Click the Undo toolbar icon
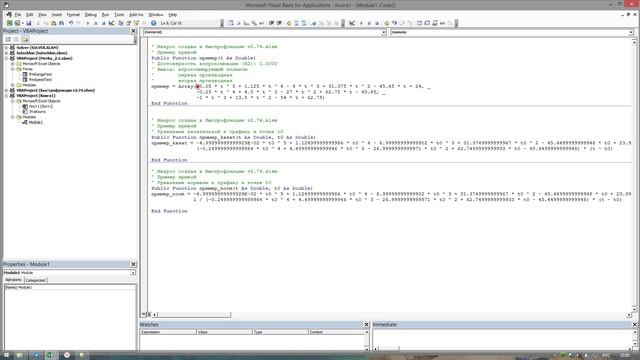Screen dimensions: 640x360 (x=71, y=23)
